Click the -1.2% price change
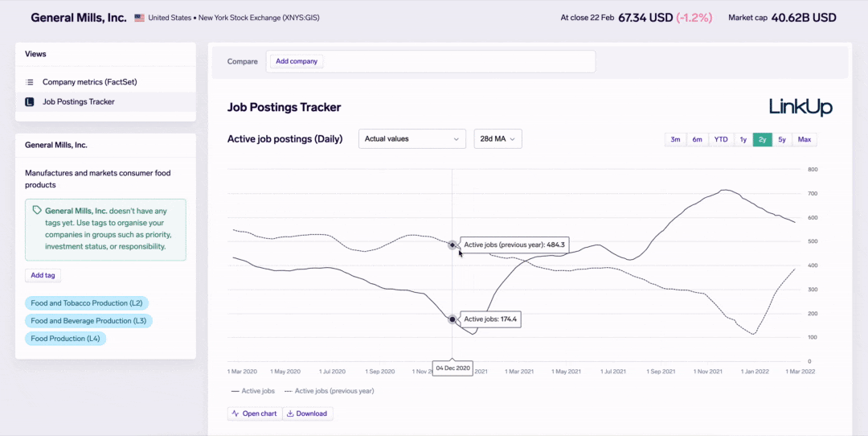 694,18
